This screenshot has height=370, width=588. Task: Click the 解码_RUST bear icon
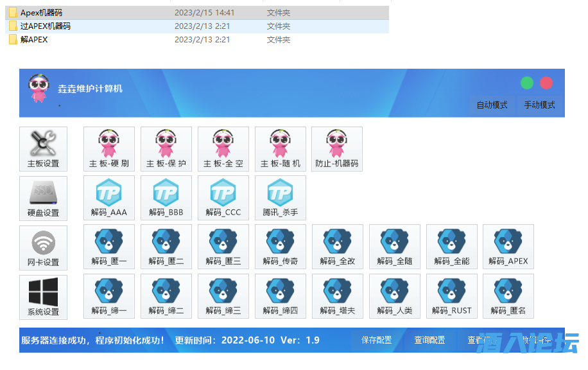[x=451, y=296]
